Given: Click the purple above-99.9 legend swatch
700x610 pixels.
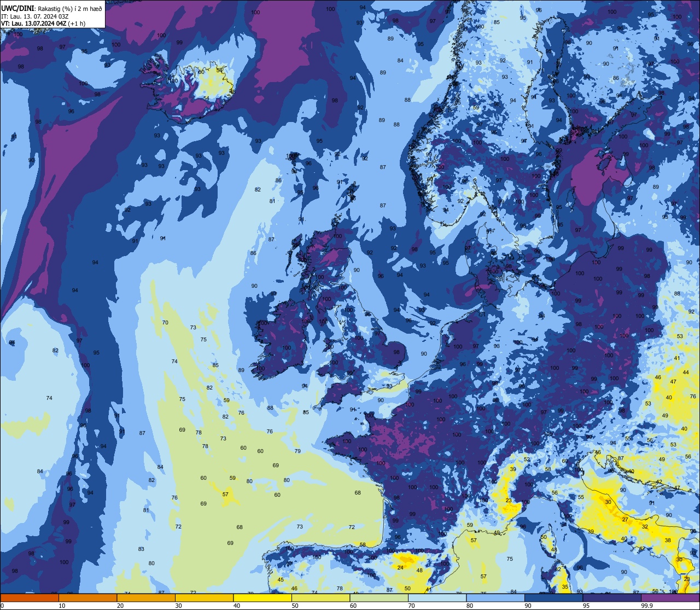Looking at the screenshot, I should pos(670,598).
